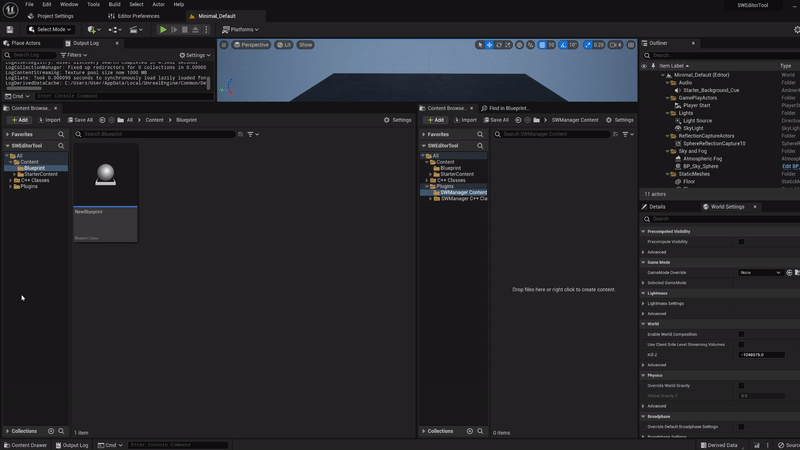
Task: Check Override Default Broadphase Settings
Action: click(741, 427)
